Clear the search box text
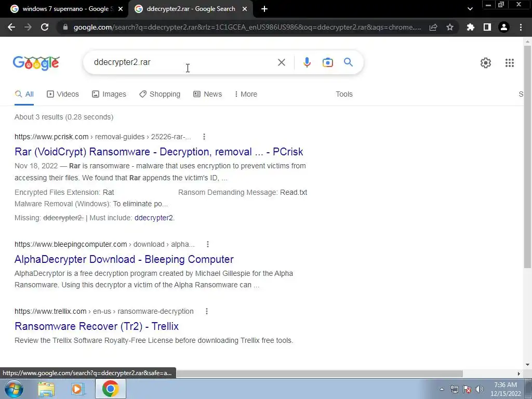 point(281,62)
